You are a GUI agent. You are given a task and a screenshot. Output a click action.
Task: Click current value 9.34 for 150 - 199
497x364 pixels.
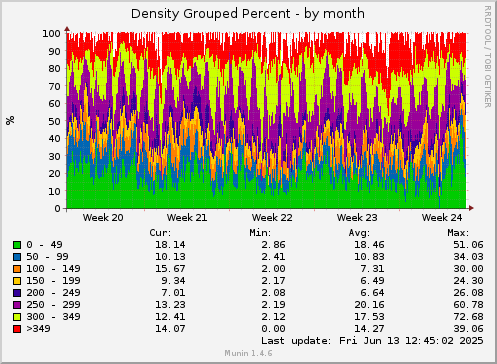pos(173,281)
